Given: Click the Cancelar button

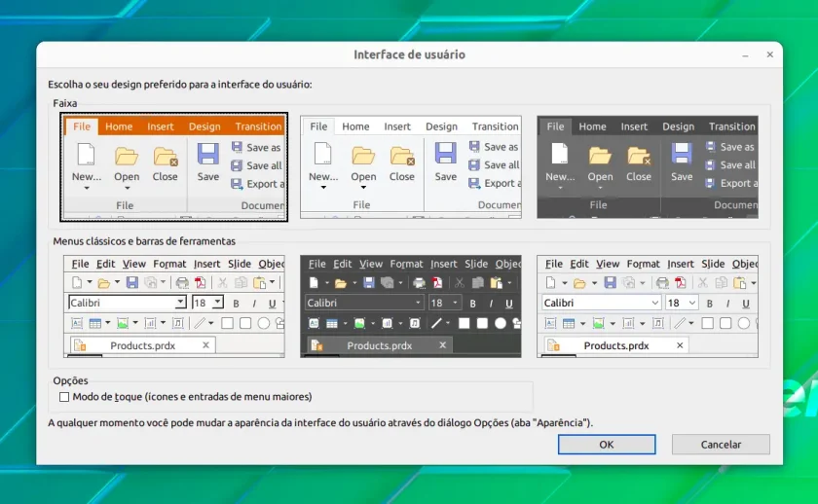Looking at the screenshot, I should 721,445.
